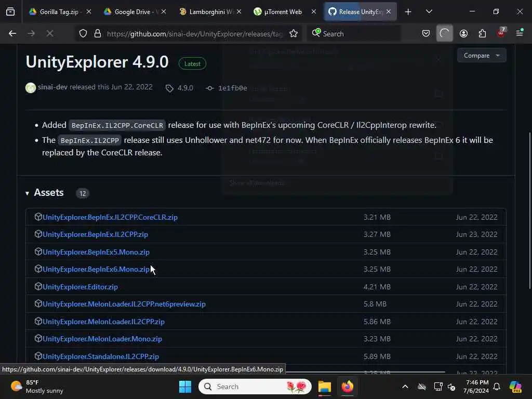This screenshot has width=532, height=399.
Task: Bookmark this page with star icon
Action: (294, 34)
